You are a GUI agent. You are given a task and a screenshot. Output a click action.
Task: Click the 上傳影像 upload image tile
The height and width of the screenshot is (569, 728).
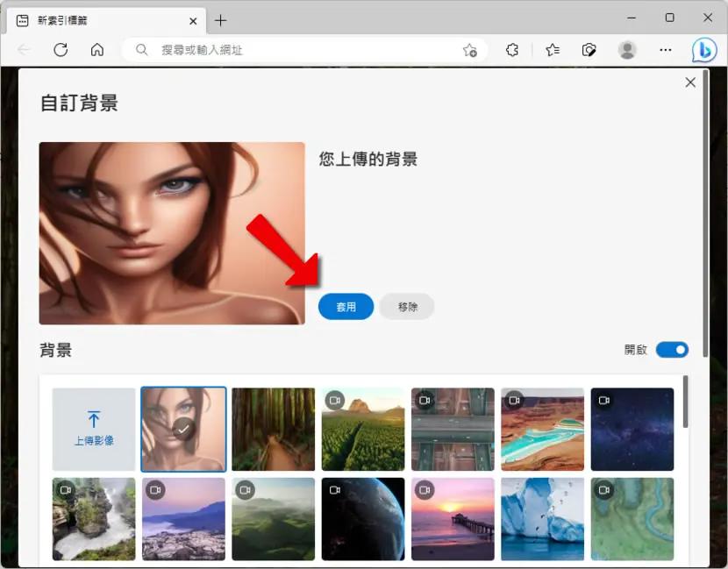pos(94,430)
